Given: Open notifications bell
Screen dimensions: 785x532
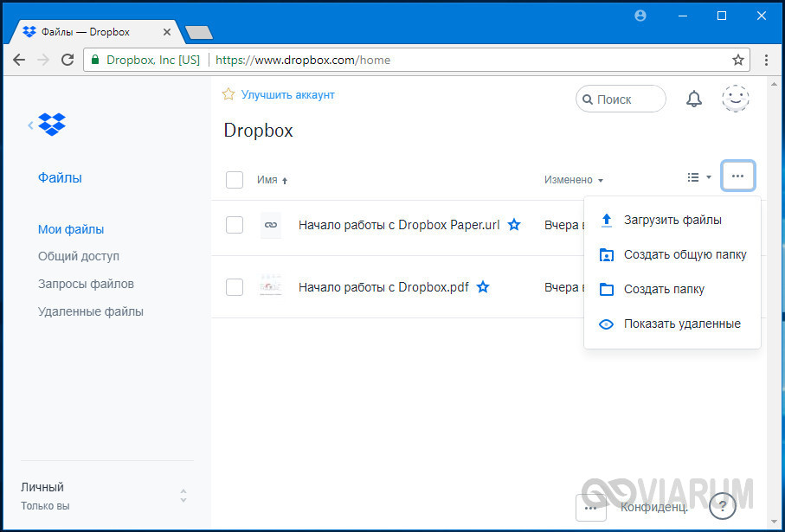Looking at the screenshot, I should tap(693, 99).
